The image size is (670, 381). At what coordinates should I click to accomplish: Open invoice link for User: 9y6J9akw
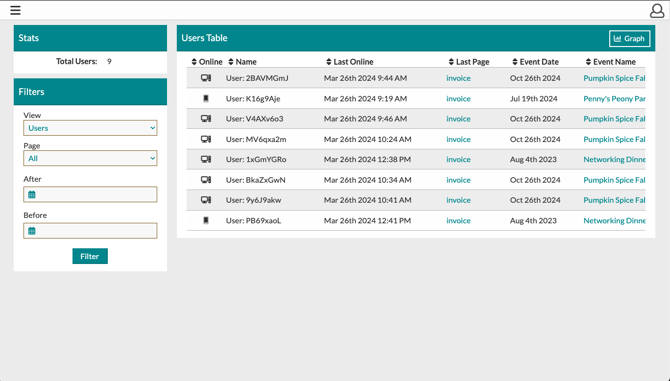pyautogui.click(x=458, y=200)
